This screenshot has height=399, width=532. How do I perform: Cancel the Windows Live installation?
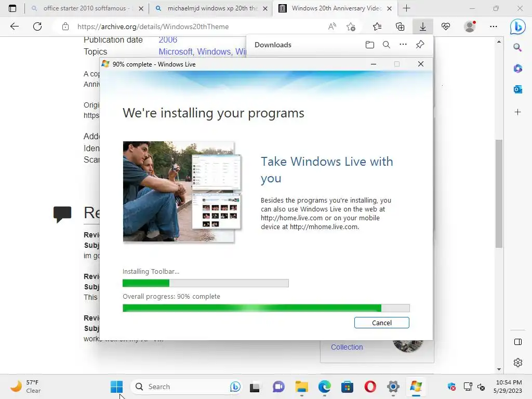click(381, 323)
